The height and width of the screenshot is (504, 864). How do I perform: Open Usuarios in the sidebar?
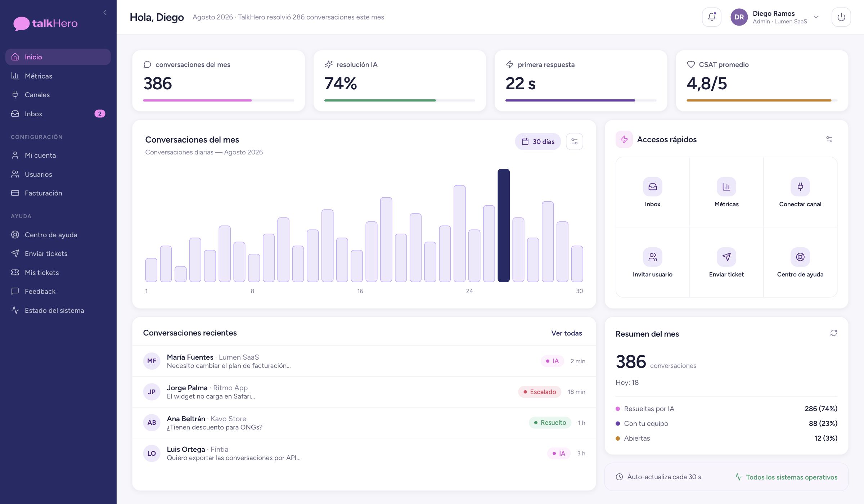(x=58, y=174)
